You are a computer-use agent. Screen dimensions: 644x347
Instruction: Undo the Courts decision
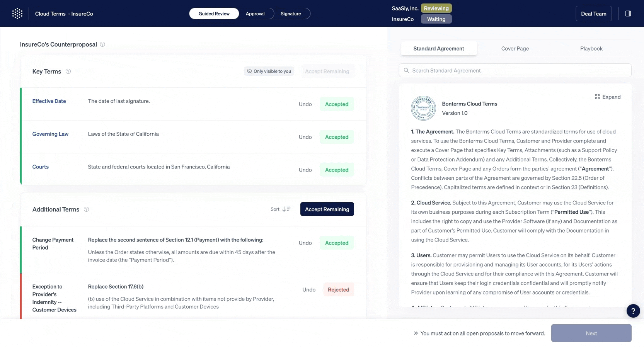(x=305, y=170)
